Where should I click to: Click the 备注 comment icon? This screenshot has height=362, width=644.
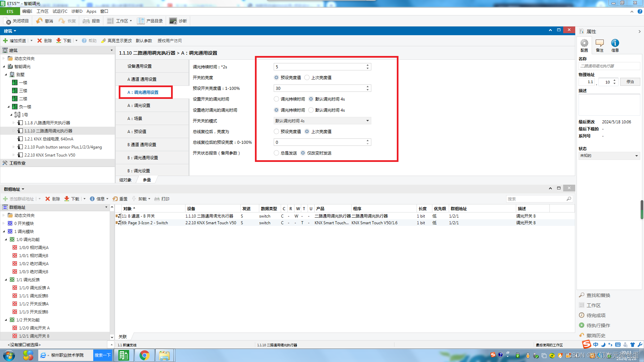pos(599,43)
